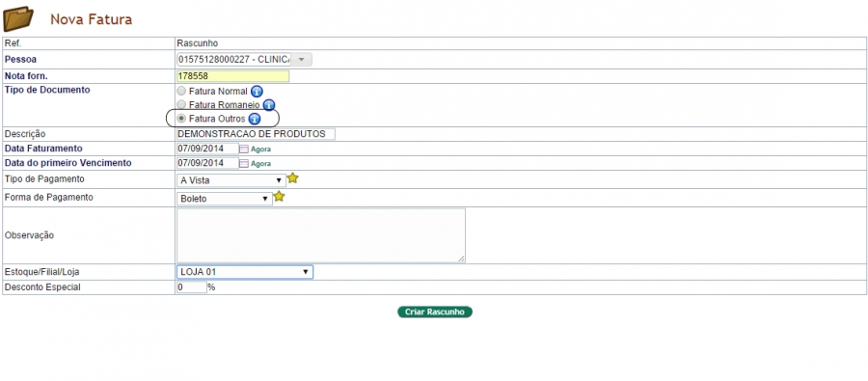Click the Nota forn. input field
The image size is (868, 381).
coord(233,76)
